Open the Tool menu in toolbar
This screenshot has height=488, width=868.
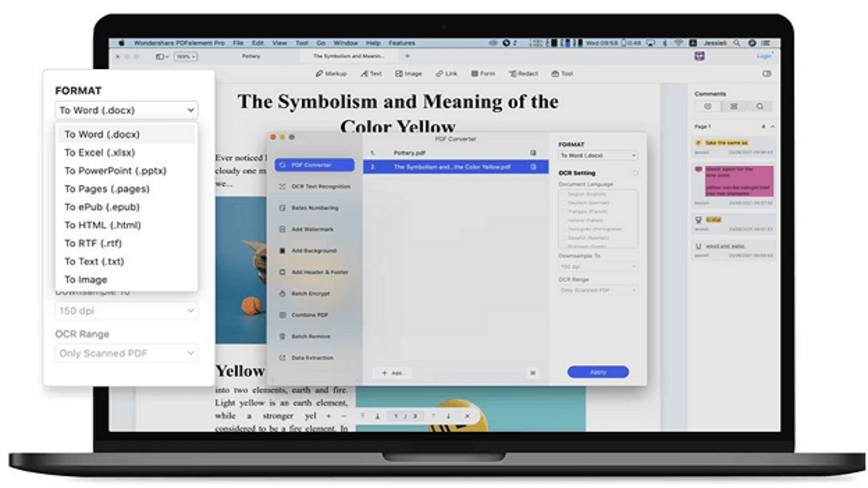(562, 74)
